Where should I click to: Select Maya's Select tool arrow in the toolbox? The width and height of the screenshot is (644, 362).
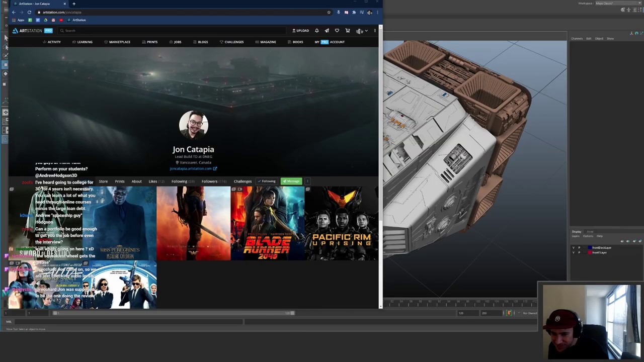point(5,38)
